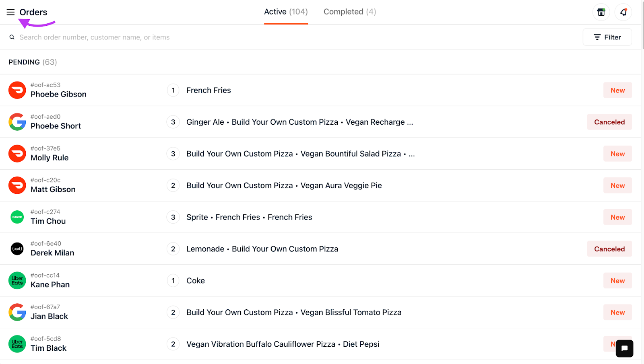Click the api icon on Derek Milan order
644x364 pixels.
(17, 249)
